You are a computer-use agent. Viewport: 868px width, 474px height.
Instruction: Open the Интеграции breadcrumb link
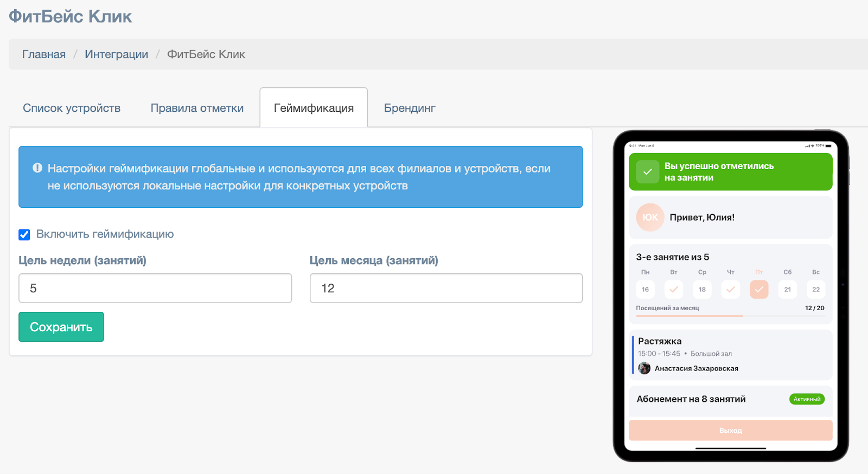[x=116, y=54]
